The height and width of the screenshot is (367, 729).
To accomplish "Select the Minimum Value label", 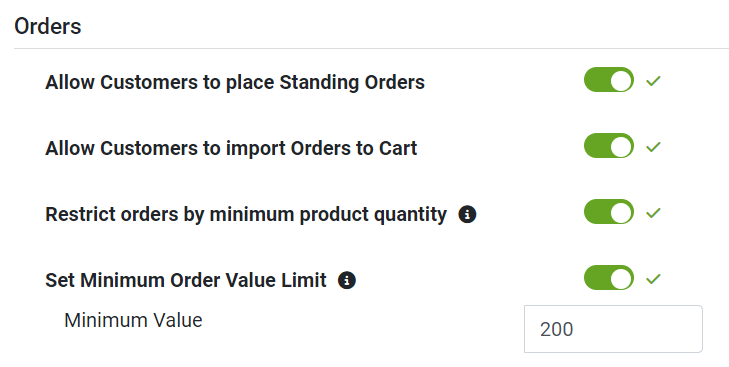I will point(133,320).
